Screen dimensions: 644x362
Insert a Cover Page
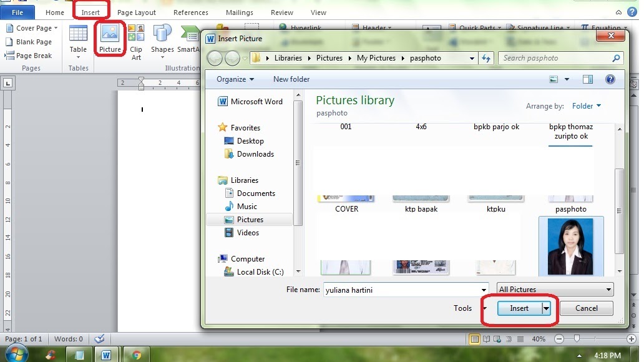tap(31, 28)
